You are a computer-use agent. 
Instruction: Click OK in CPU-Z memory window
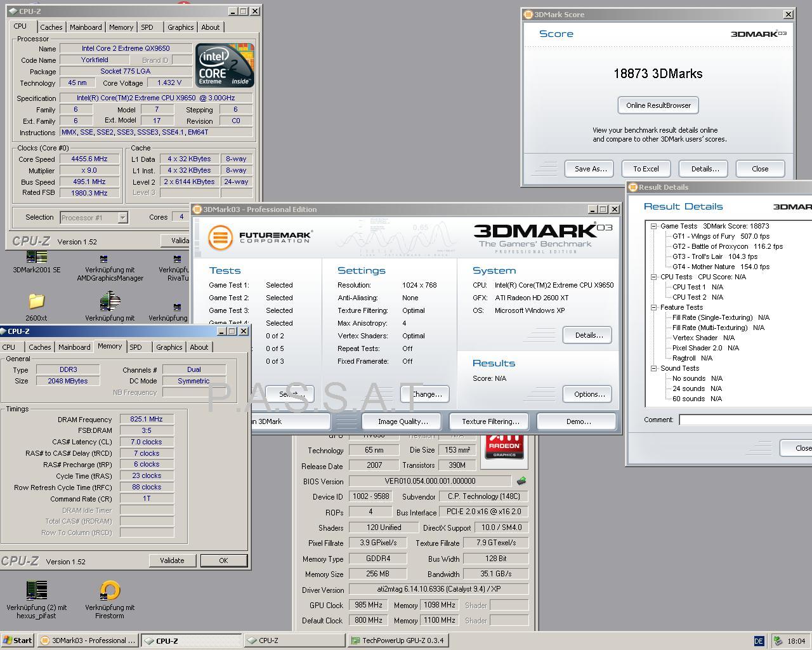tap(223, 560)
